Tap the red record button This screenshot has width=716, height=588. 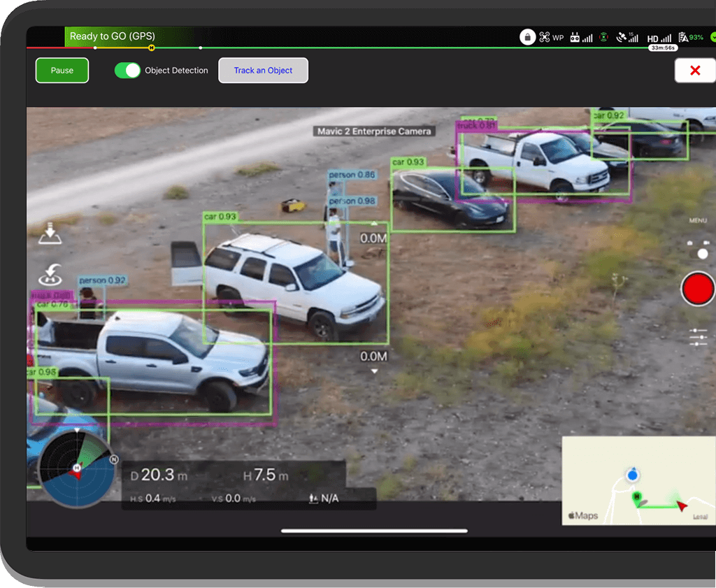tap(698, 289)
